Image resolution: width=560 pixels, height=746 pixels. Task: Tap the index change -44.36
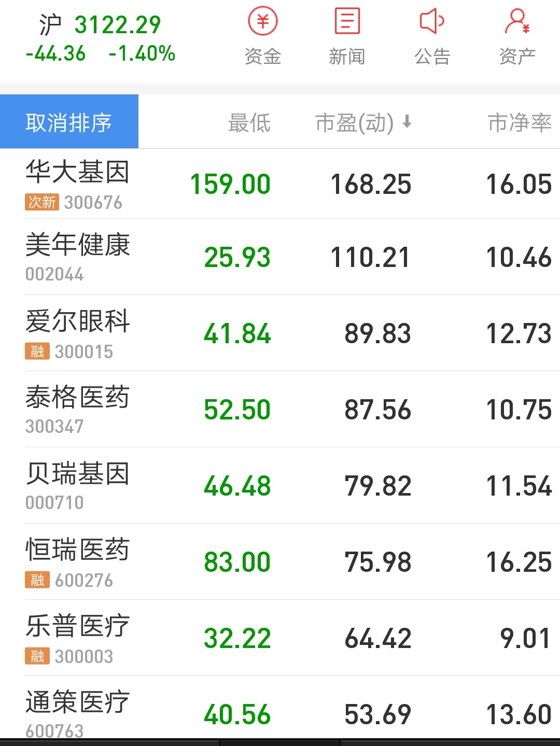pyautogui.click(x=55, y=53)
